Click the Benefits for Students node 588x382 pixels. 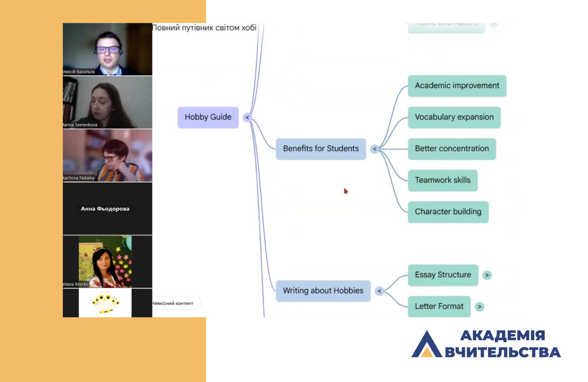(x=321, y=149)
